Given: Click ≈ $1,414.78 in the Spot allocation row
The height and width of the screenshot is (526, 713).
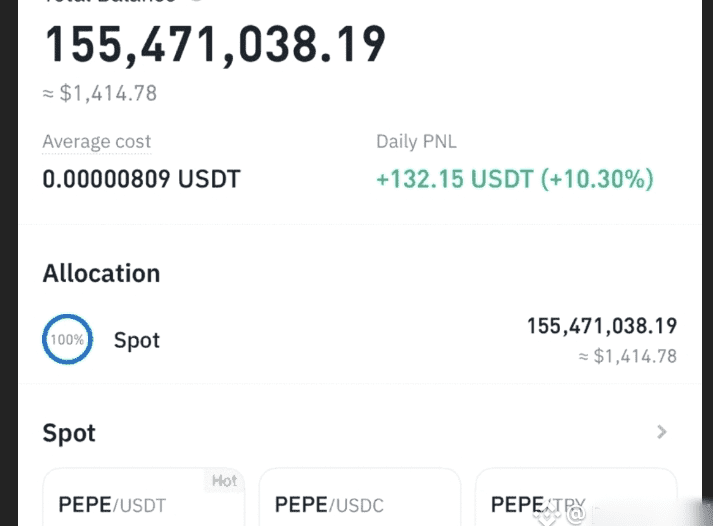Looking at the screenshot, I should [x=628, y=356].
